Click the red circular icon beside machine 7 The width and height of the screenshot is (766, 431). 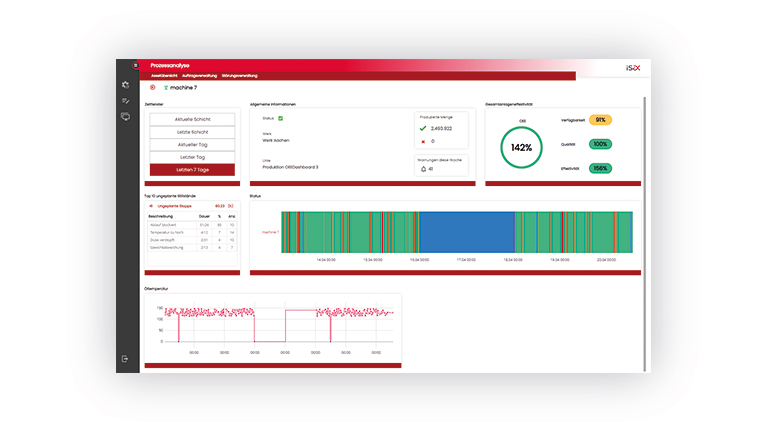pos(152,87)
